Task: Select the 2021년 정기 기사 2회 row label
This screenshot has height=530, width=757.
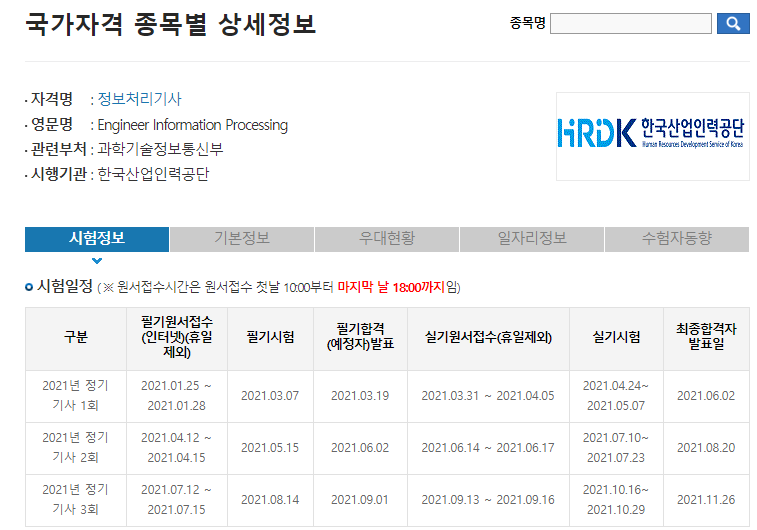Action: [x=76, y=448]
